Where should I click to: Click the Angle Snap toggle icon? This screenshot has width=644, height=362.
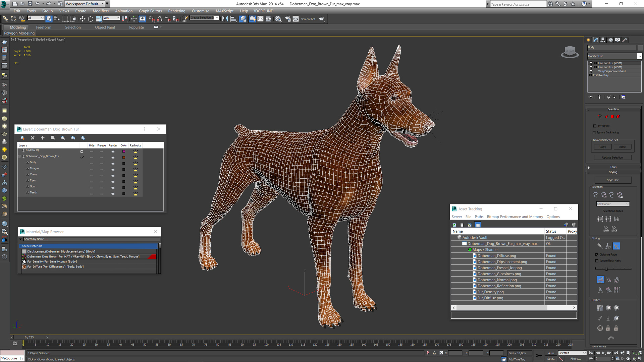coord(160,19)
